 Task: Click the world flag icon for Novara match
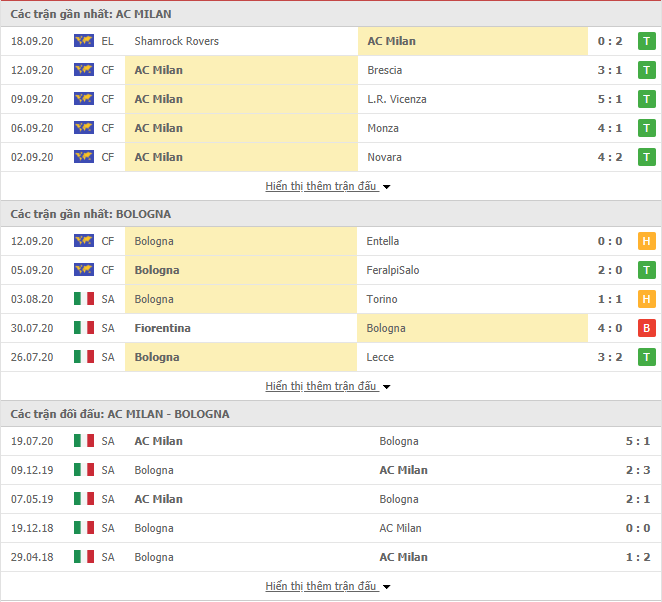pos(84,157)
